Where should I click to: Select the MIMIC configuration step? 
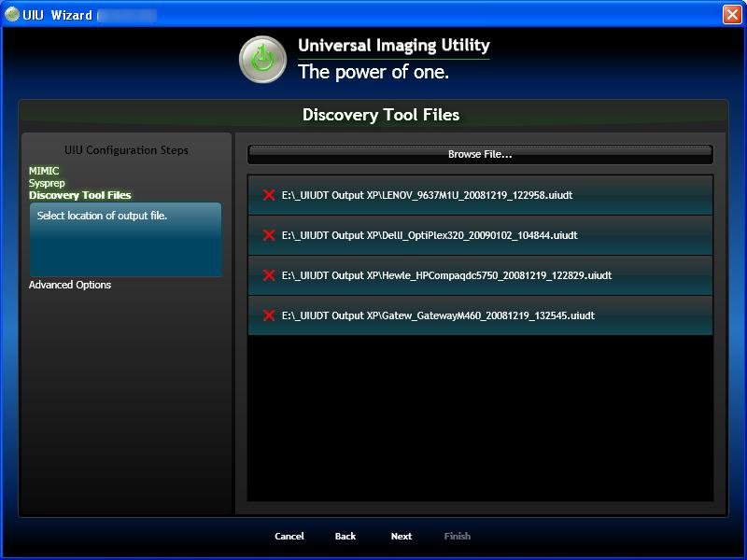(x=43, y=172)
